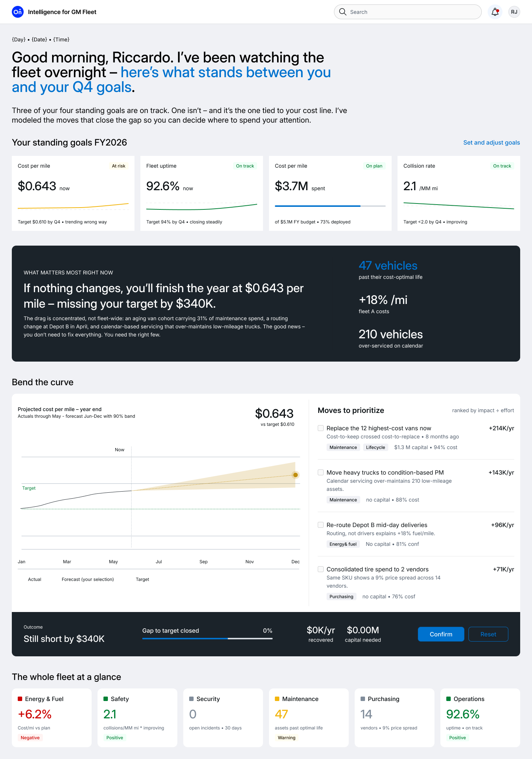Click the yellow square beside the Maintenance card title
The height and width of the screenshot is (759, 532).
[x=277, y=699]
